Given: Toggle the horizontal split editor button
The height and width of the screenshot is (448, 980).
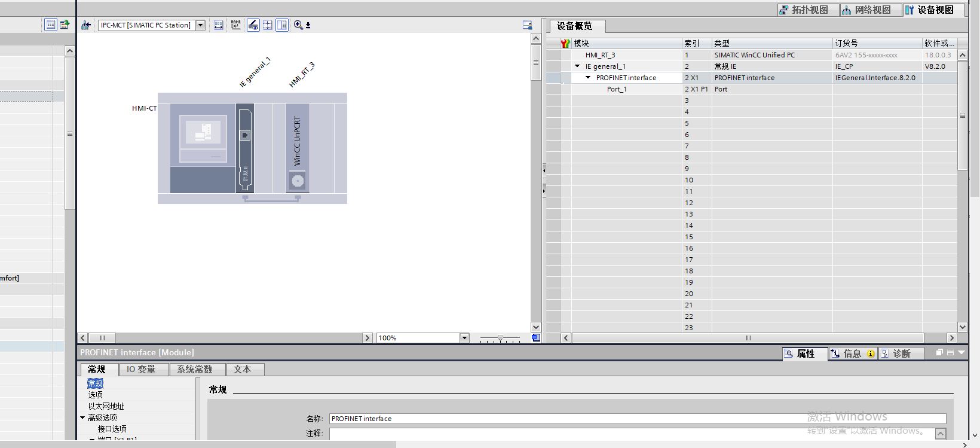Looking at the screenshot, I should tap(268, 25).
